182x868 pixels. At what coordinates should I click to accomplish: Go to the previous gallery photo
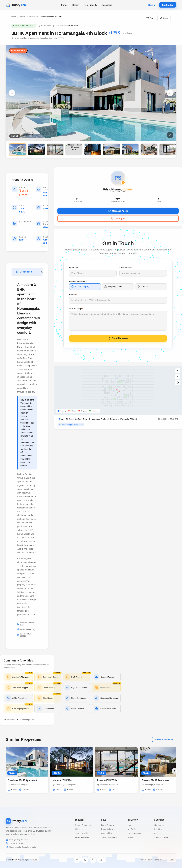pos(12,93)
